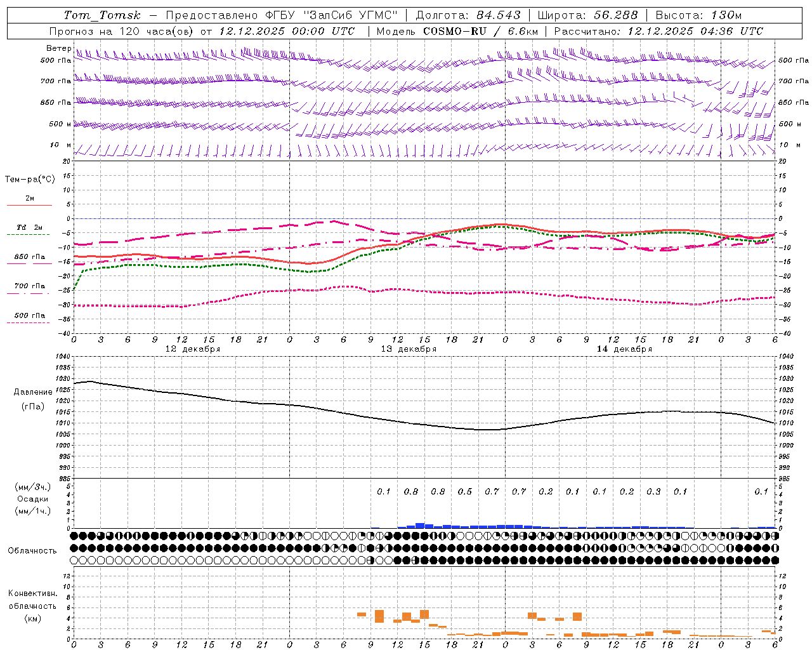Select the Рассчитано 12.12.2025 04:36 UTC timestamp
Image resolution: width=812 pixels, height=650 pixels.
pyautogui.click(x=658, y=31)
